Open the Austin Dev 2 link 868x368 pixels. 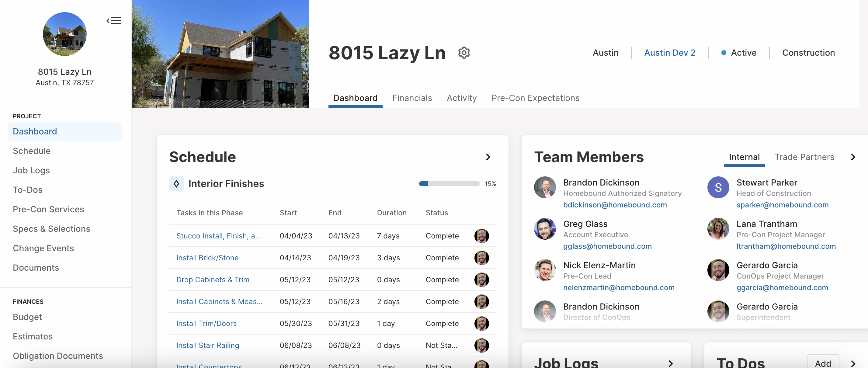click(x=669, y=53)
